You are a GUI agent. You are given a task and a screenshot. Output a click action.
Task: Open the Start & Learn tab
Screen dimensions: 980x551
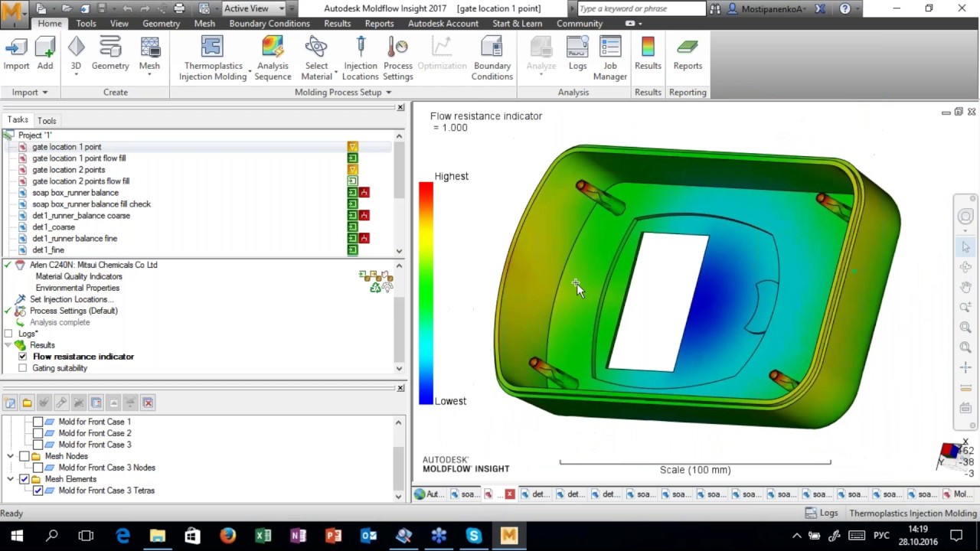point(517,24)
